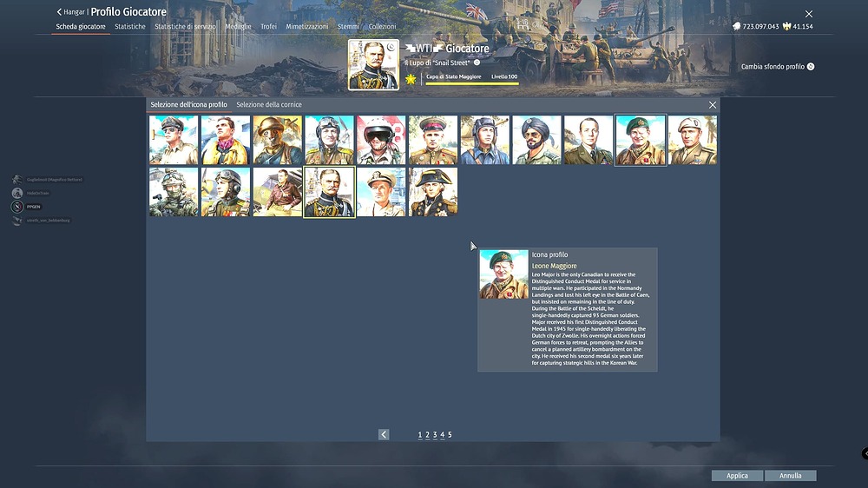Open the Medaglie tab
This screenshot has height=488, width=868.
click(x=238, y=27)
